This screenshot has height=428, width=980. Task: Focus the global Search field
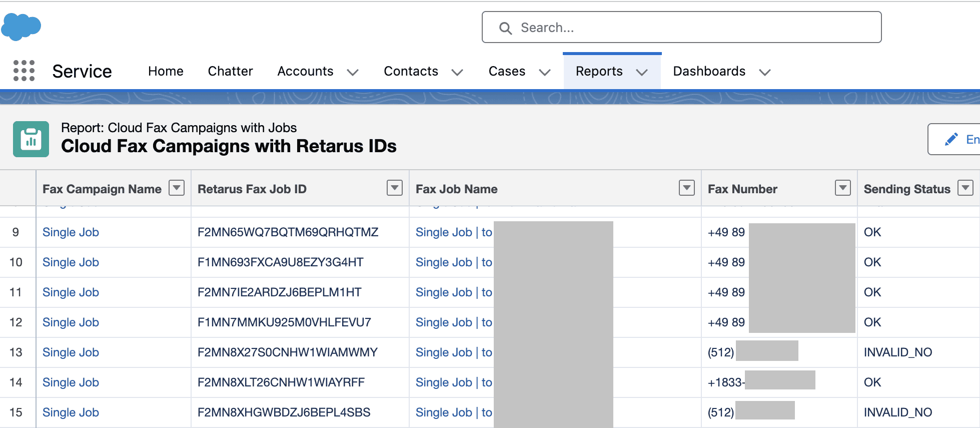pyautogui.click(x=681, y=27)
